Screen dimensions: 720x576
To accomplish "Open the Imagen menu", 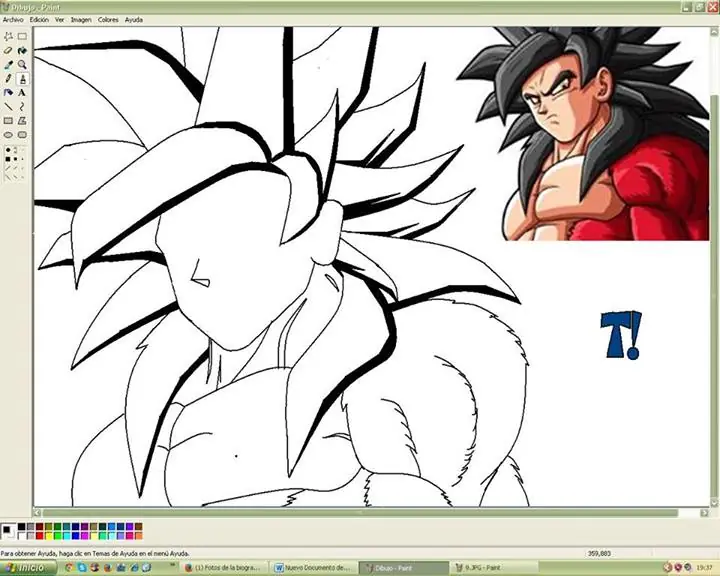I will tap(81, 20).
